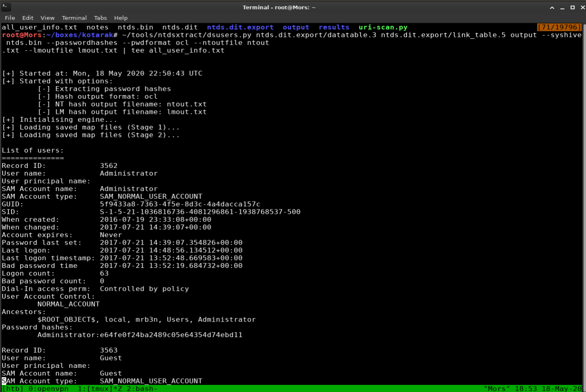Click all_user_info.txt in file listing
Viewport: 586px width, 392px height.
point(39,27)
